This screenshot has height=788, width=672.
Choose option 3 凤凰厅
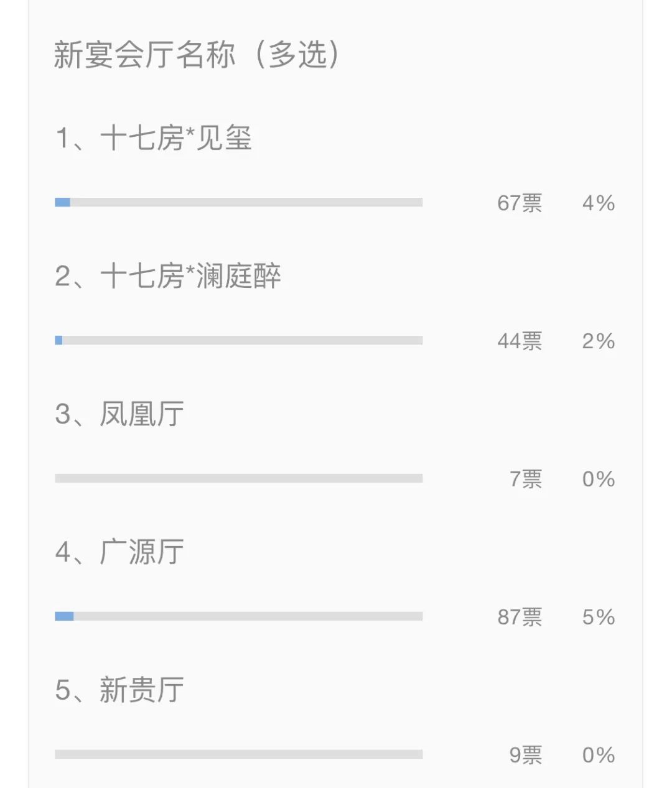coord(119,414)
